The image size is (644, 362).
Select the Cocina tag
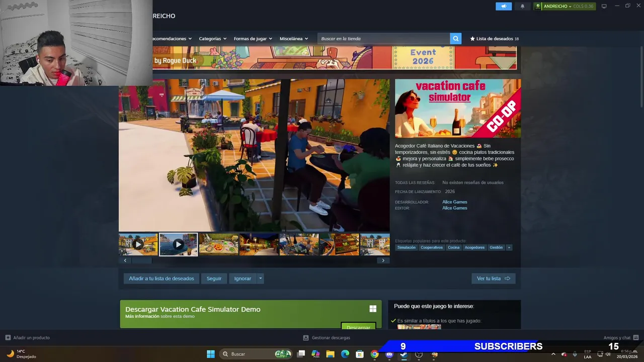(x=454, y=247)
